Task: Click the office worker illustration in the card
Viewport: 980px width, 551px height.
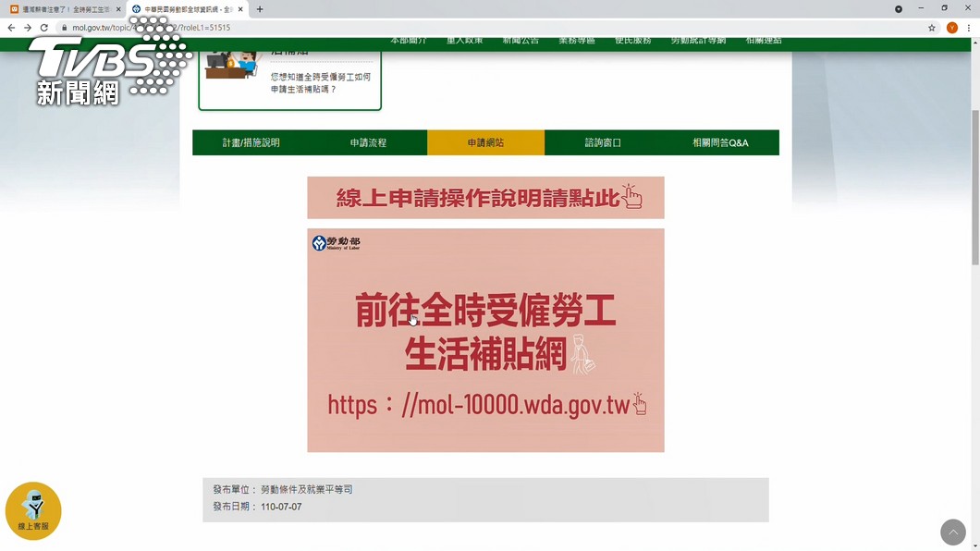Action: (232, 66)
